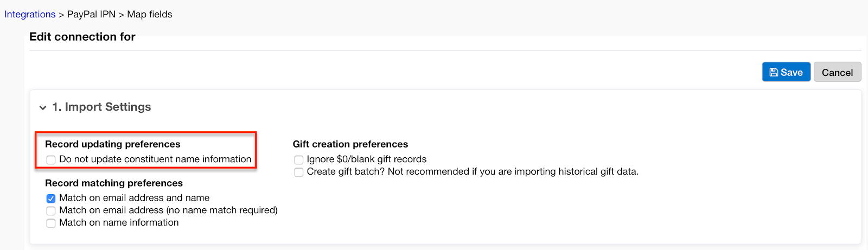Check Match on email address, no name required

point(51,211)
